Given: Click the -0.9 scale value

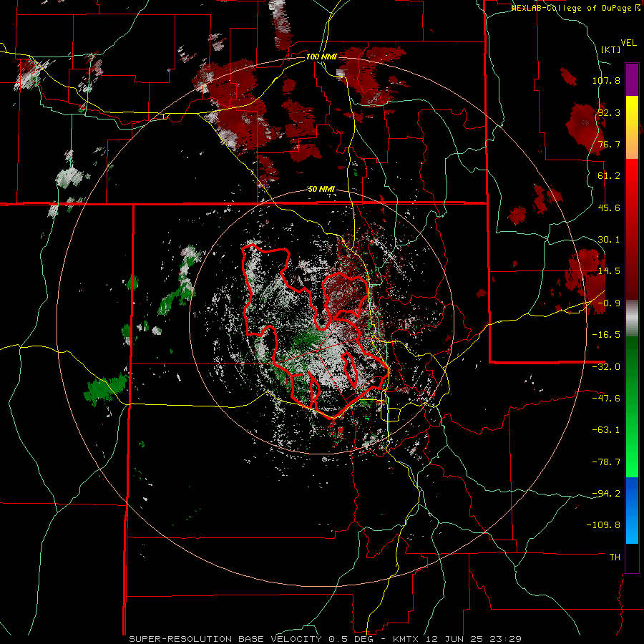Looking at the screenshot, I should (609, 303).
